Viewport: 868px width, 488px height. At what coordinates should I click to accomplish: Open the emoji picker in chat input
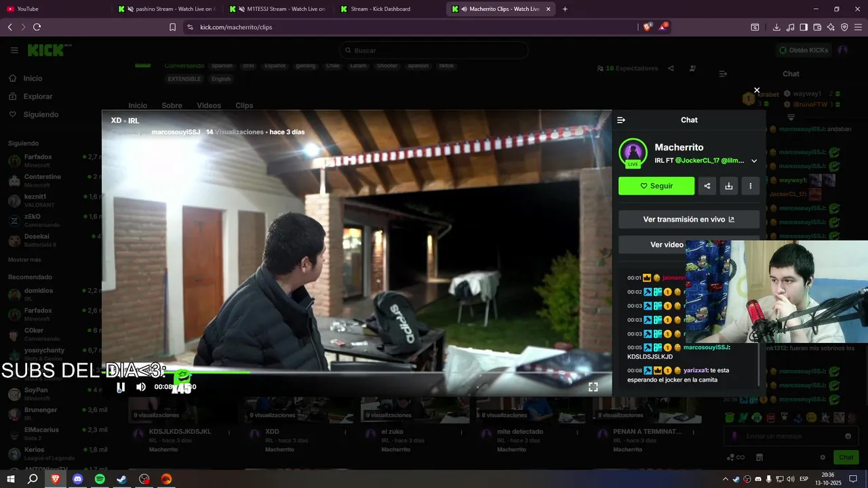pyautogui.click(x=848, y=436)
